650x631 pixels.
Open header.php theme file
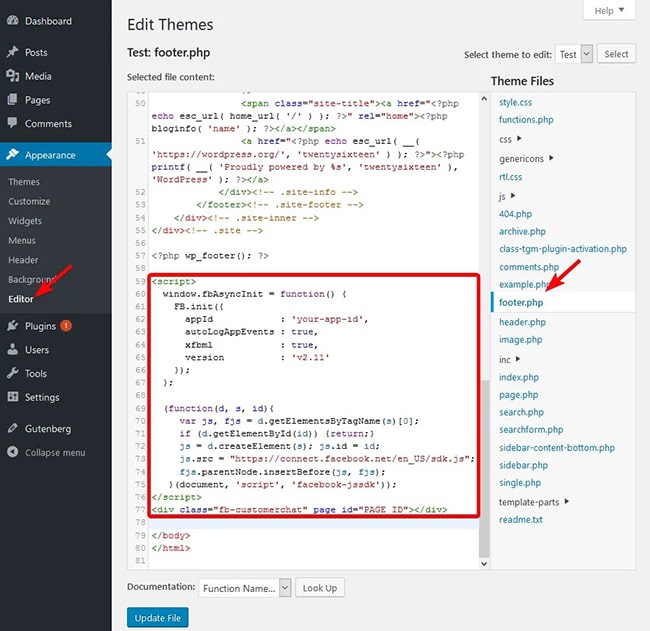[x=522, y=322]
